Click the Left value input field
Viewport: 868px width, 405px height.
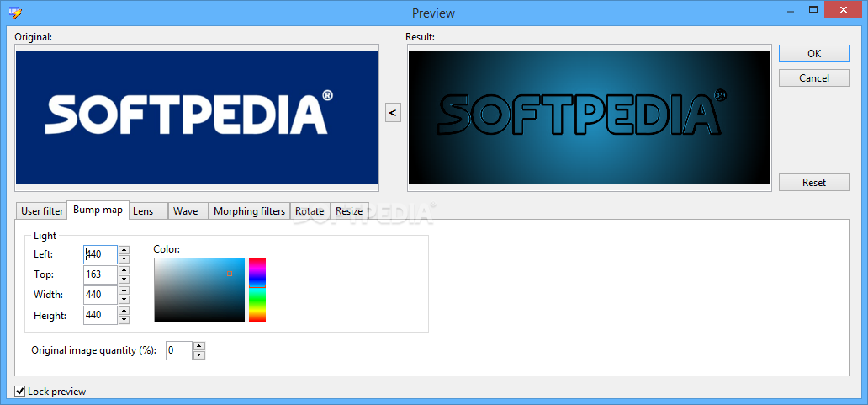[x=100, y=255]
